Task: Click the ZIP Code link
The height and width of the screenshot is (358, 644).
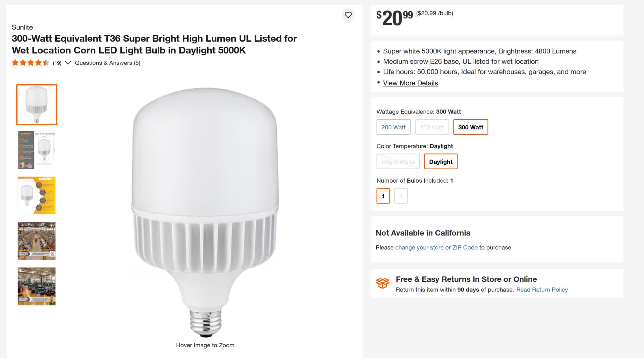Action: [465, 248]
